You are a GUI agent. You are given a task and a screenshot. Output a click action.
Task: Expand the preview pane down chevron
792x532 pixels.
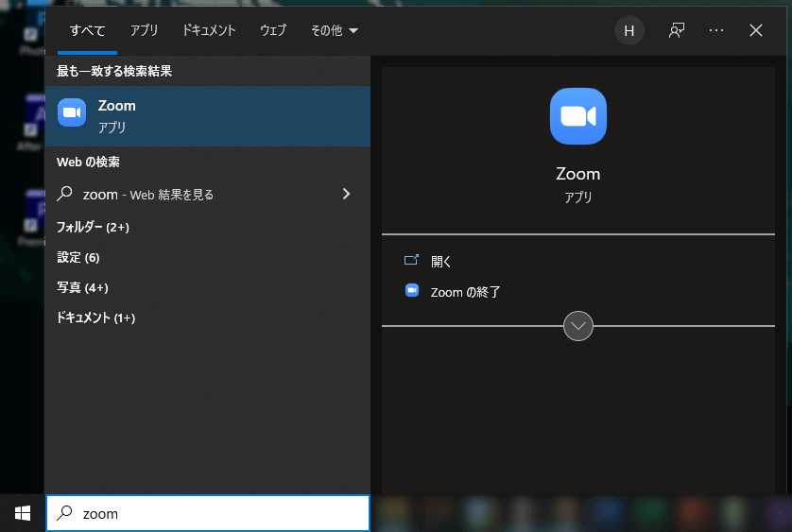tap(577, 326)
